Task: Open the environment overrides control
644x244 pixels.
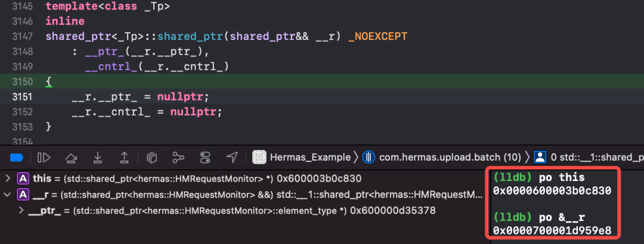Action: click(x=205, y=157)
